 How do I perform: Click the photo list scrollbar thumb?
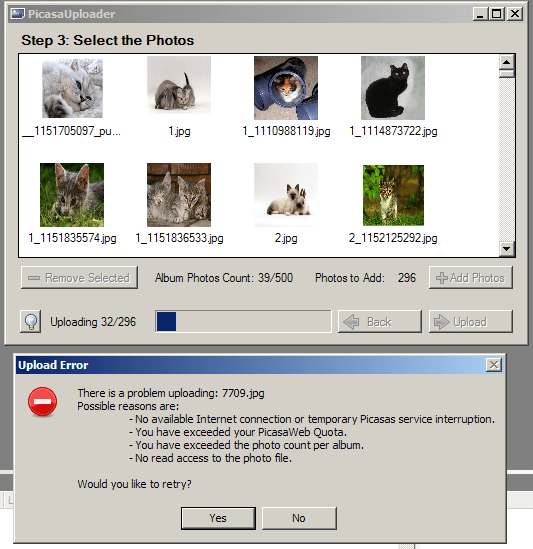tap(506, 74)
